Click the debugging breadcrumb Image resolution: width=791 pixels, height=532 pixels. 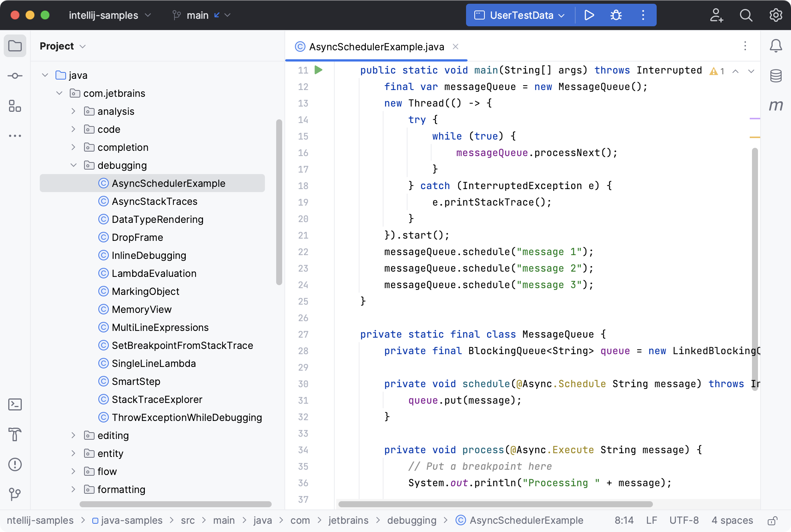point(412,520)
